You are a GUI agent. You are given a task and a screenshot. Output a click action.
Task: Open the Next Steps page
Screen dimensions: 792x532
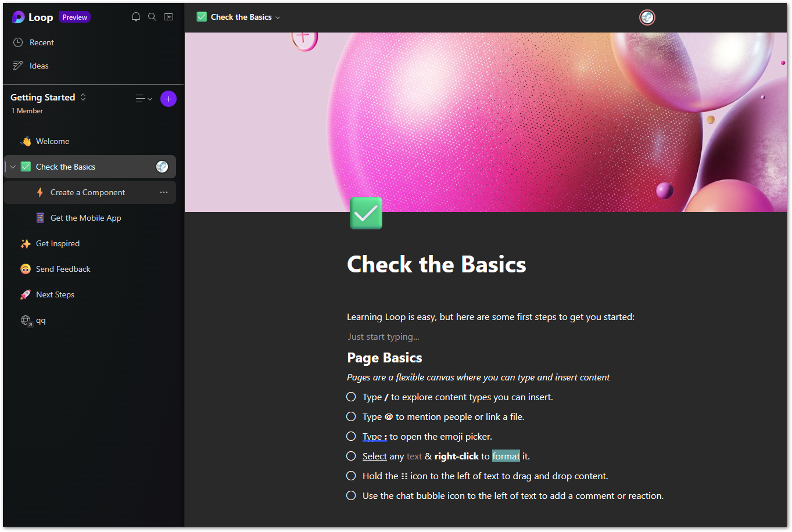pyautogui.click(x=55, y=294)
